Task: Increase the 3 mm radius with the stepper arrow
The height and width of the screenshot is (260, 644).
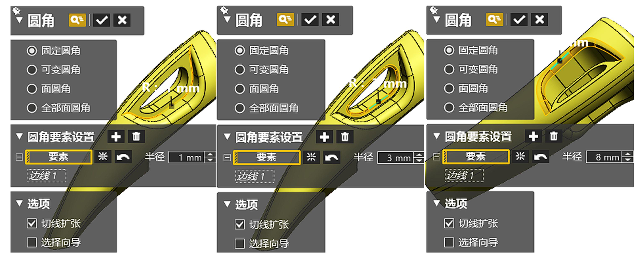Action: click(419, 154)
